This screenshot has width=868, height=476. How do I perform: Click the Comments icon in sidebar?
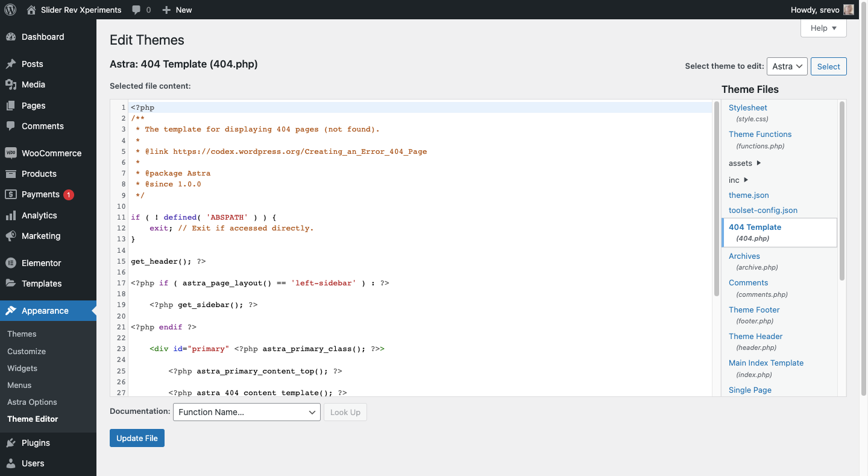point(11,126)
